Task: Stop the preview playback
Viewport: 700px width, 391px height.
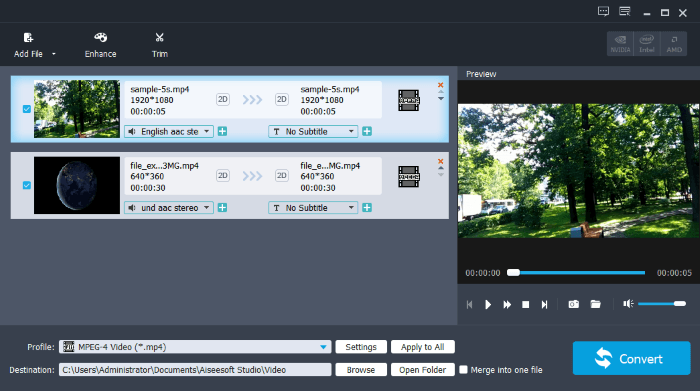Action: pos(525,304)
